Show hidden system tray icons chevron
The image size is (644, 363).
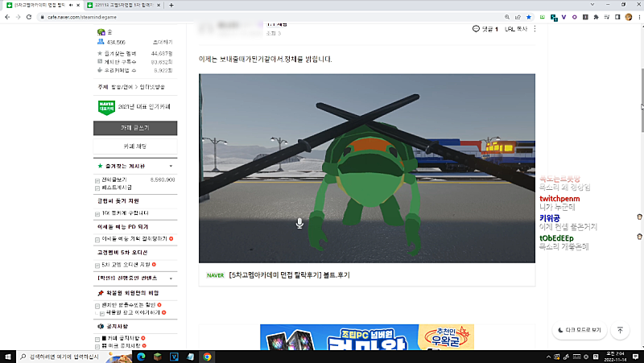(x=548, y=357)
